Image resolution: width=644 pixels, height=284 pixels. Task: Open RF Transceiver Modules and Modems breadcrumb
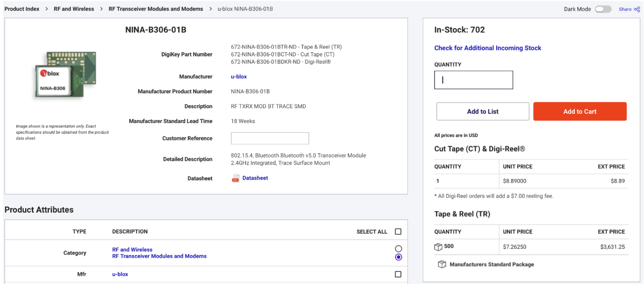156,9
